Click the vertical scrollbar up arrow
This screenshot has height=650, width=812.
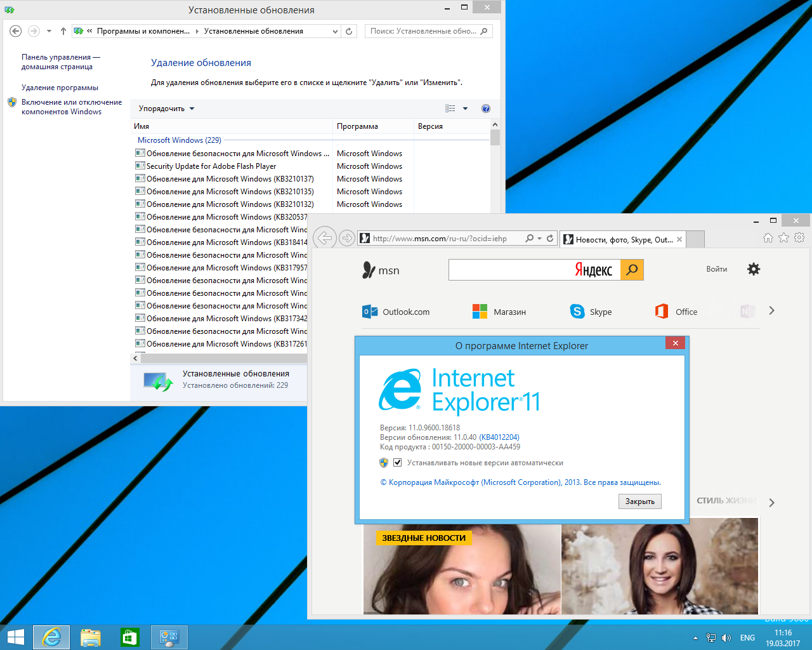(495, 124)
